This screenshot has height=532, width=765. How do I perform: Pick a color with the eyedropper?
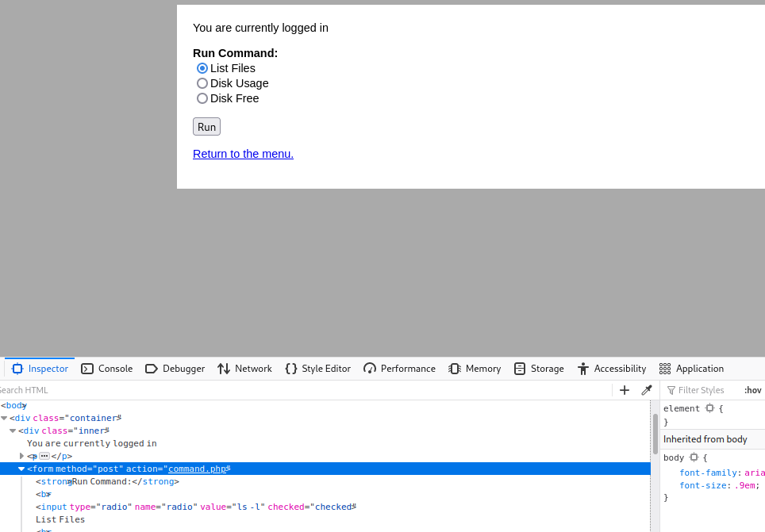pyautogui.click(x=647, y=390)
